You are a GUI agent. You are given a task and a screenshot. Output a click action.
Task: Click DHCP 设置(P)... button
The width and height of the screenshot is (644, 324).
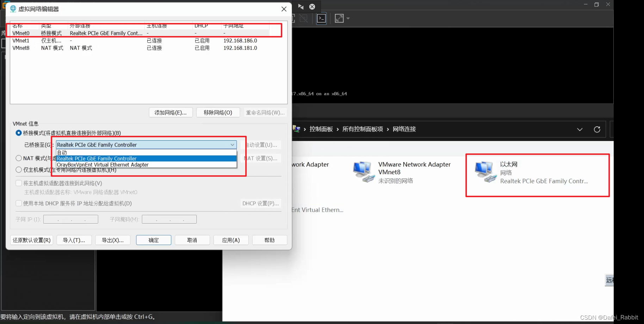[x=261, y=203]
